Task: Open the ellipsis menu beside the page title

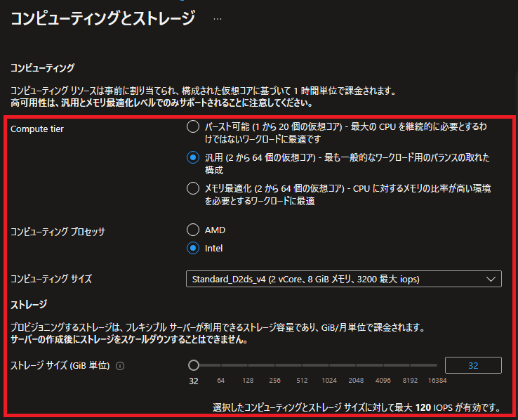Action: pos(218,19)
